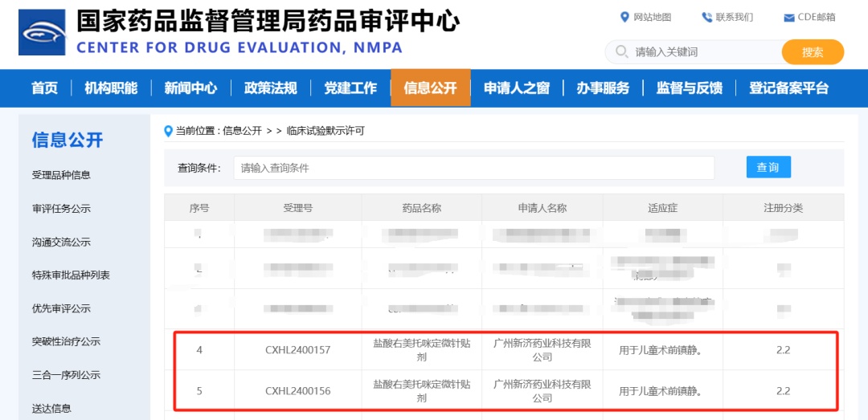
Task: Click the CDE邮箱 envelope icon
Action: point(788,18)
